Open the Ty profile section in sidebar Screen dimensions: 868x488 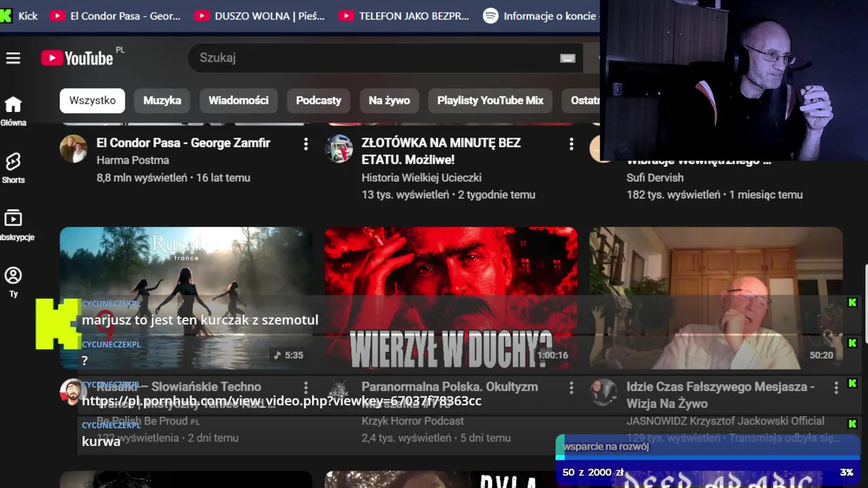click(13, 283)
